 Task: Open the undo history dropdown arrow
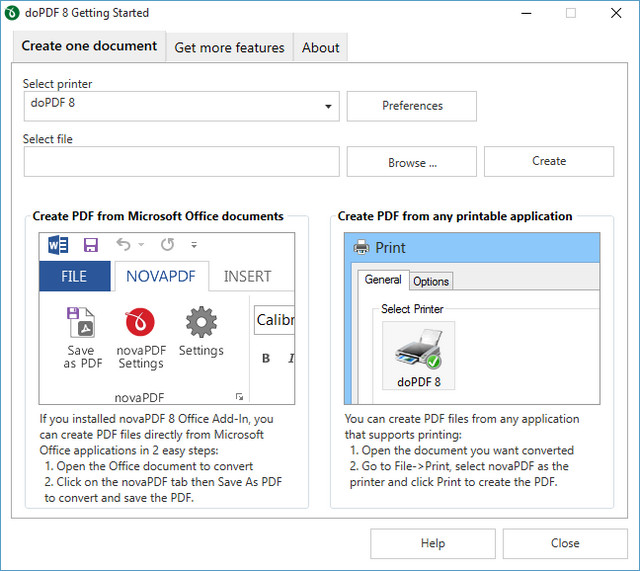(141, 245)
